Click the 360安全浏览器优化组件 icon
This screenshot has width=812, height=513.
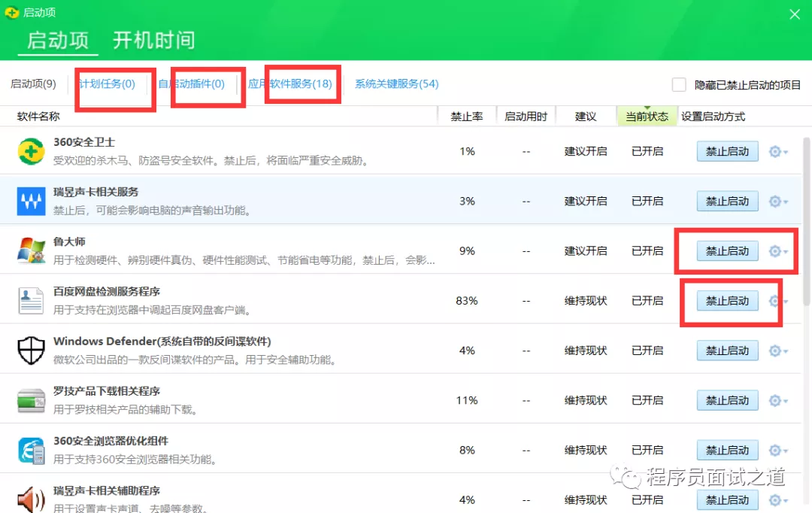(31, 450)
